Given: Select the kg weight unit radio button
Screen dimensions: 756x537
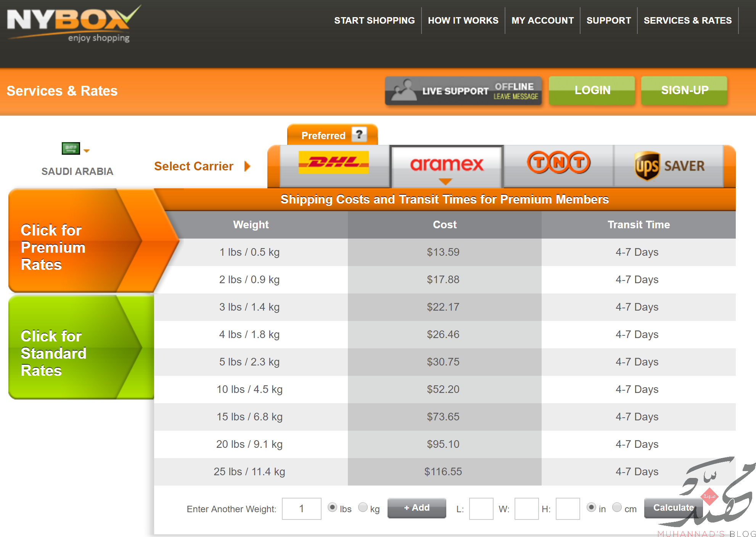Looking at the screenshot, I should 363,508.
